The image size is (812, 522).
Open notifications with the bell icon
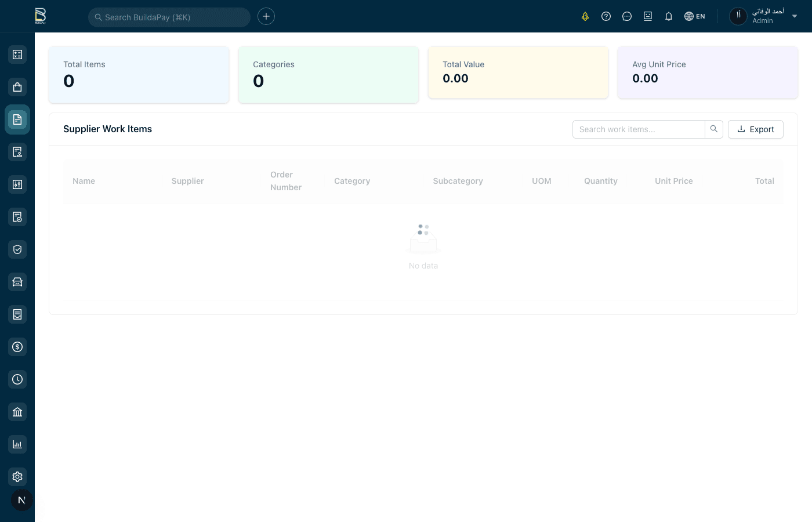pos(668,16)
